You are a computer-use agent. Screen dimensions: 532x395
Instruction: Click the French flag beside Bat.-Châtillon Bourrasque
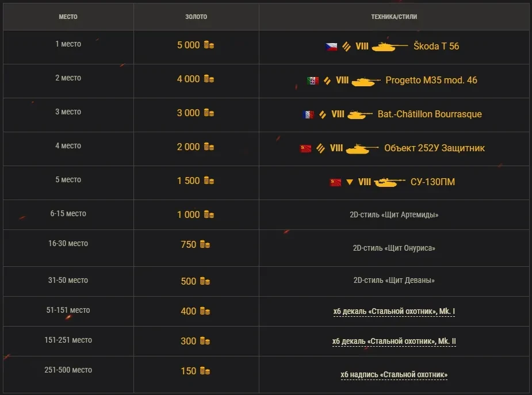308,114
